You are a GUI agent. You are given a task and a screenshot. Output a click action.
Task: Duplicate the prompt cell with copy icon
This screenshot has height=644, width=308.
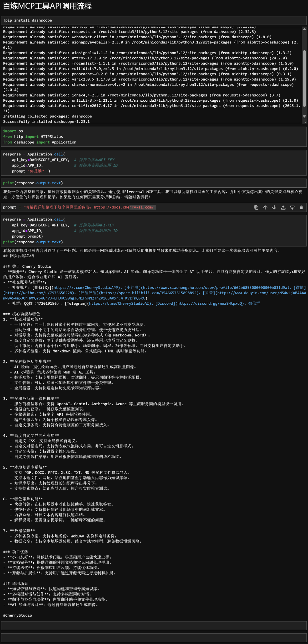[256, 207]
